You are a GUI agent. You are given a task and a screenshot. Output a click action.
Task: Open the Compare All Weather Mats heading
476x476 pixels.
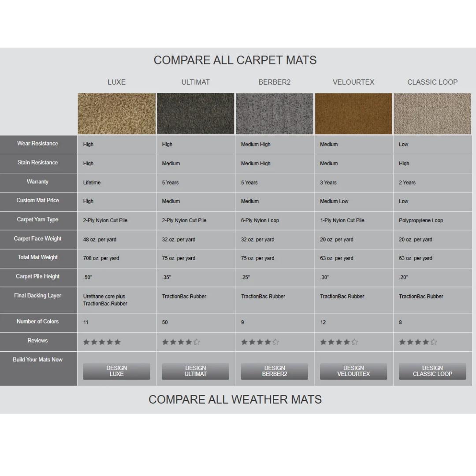click(x=235, y=399)
